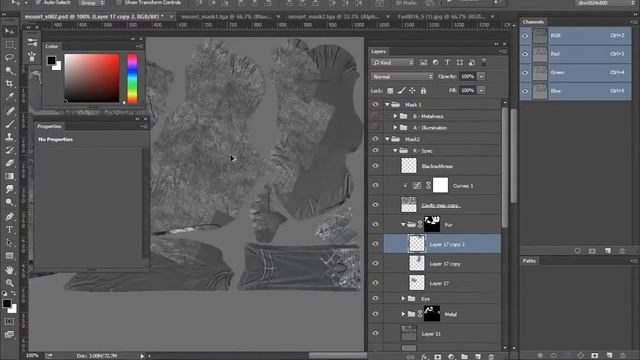Expand the Metal group
The height and width of the screenshot is (360, 640).
tap(403, 314)
